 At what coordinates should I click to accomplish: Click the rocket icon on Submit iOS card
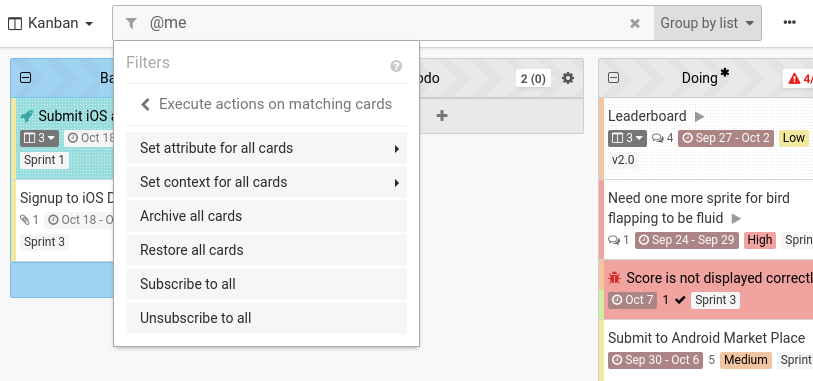coord(26,116)
